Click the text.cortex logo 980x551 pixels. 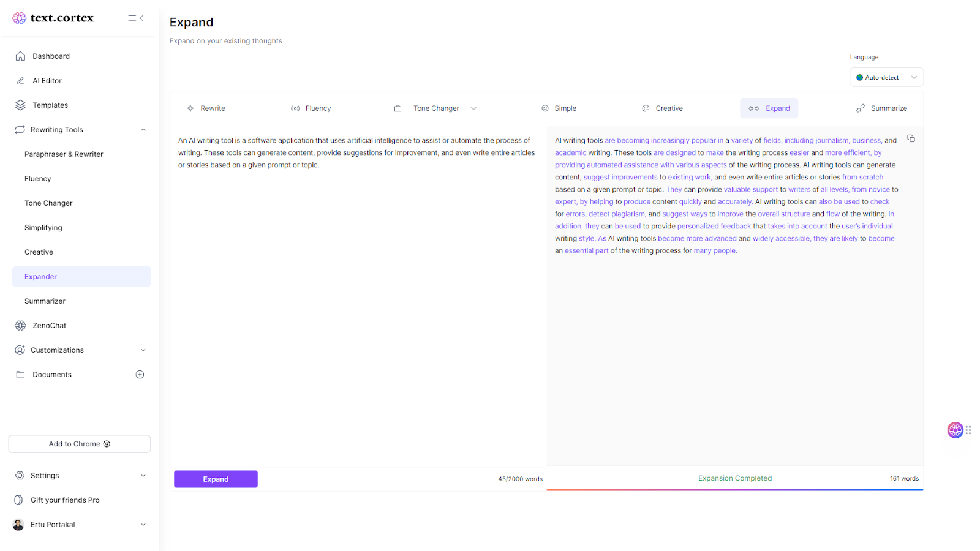(53, 18)
